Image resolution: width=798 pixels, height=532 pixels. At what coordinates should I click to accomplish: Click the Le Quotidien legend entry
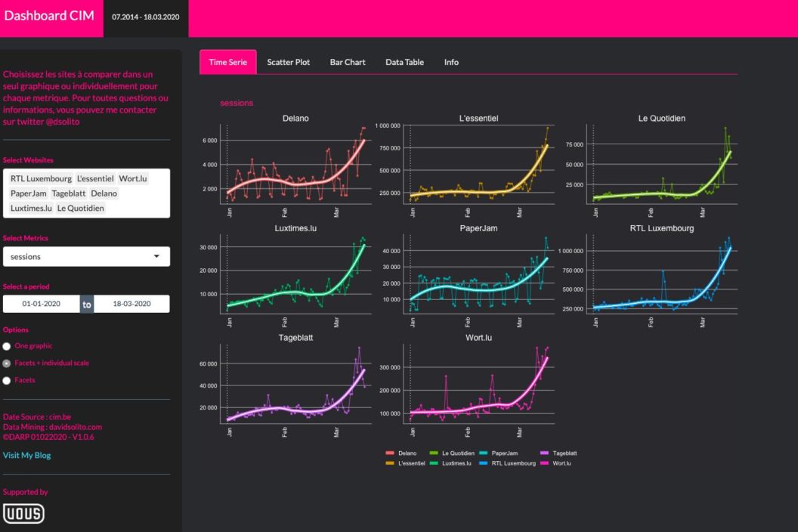coord(459,453)
